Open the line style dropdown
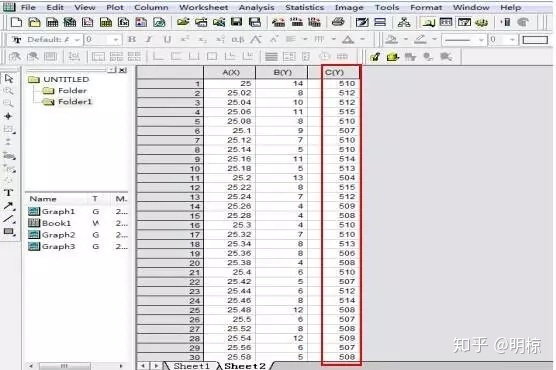This screenshot has width=556, height=370. (x=481, y=40)
